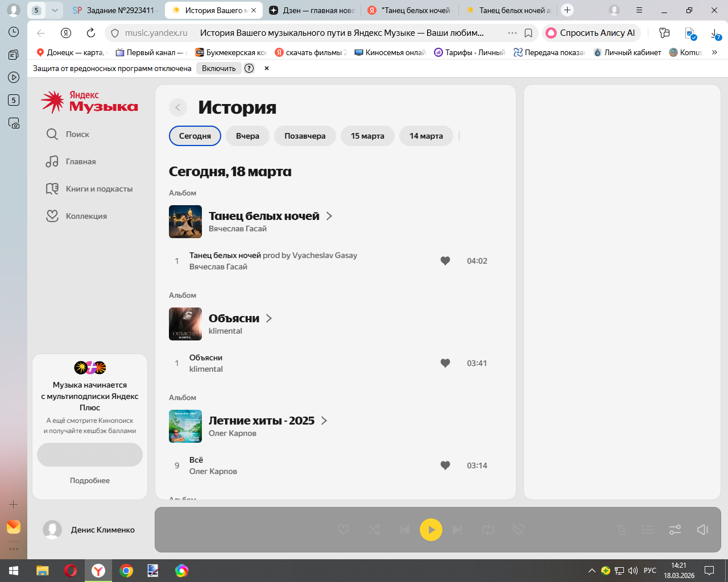Skip to previous track in player
The height and width of the screenshot is (582, 728).
(x=405, y=530)
